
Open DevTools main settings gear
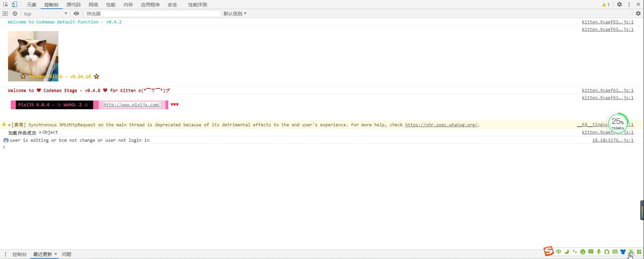coord(620,5)
